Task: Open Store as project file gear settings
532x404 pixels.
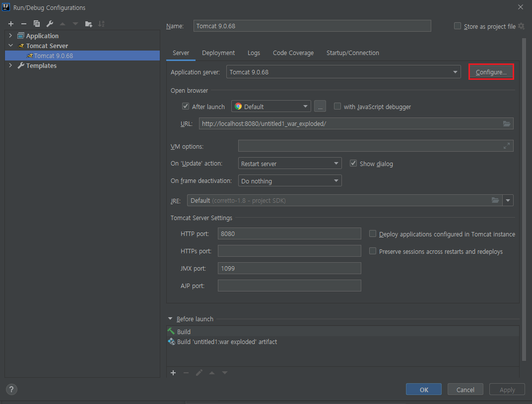Action: pos(522,26)
